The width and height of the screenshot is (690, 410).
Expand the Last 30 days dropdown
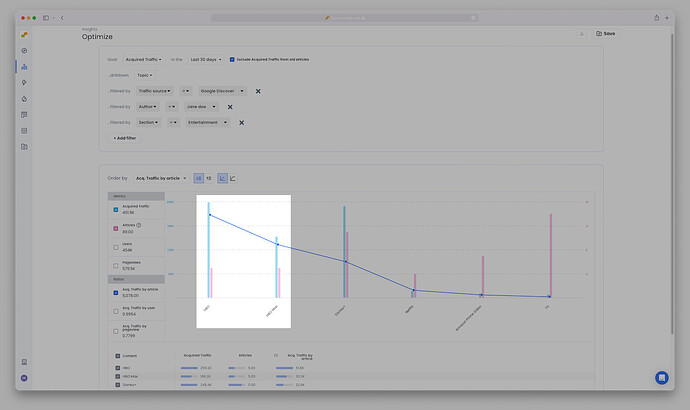tap(205, 59)
